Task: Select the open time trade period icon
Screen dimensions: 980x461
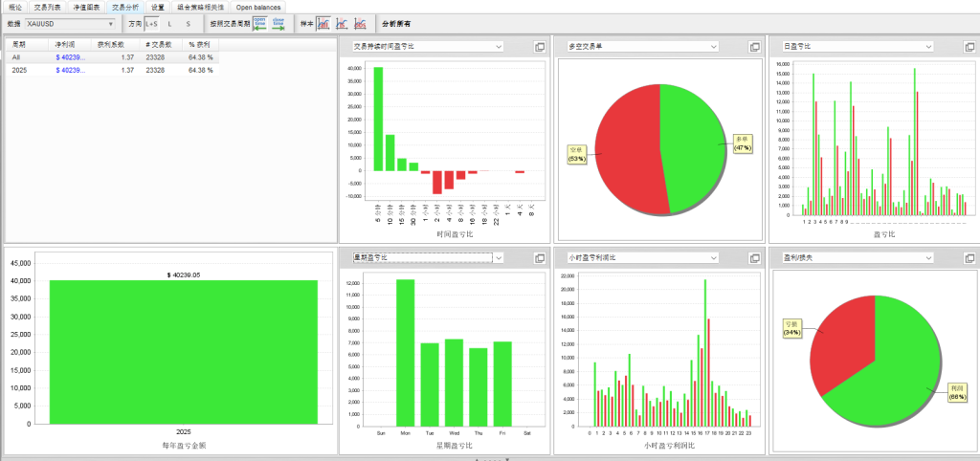Action: pyautogui.click(x=260, y=24)
